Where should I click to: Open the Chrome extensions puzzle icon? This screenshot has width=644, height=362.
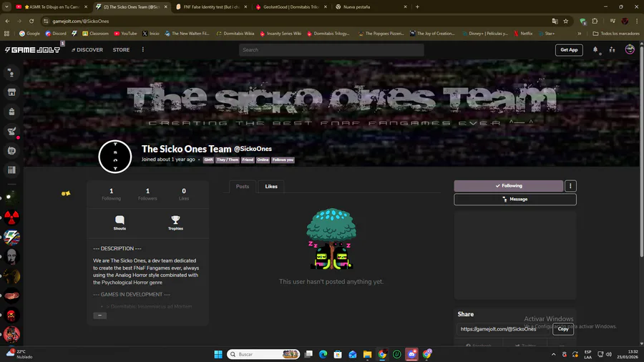595,21
